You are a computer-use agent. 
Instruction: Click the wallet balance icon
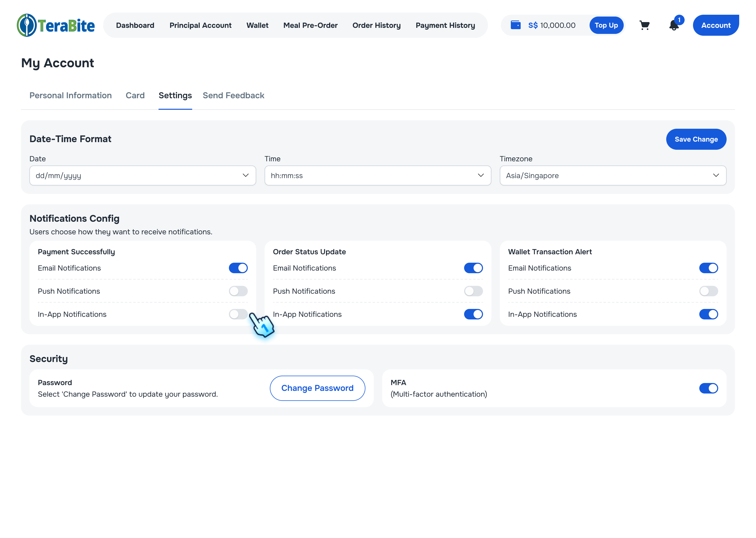pos(516,25)
